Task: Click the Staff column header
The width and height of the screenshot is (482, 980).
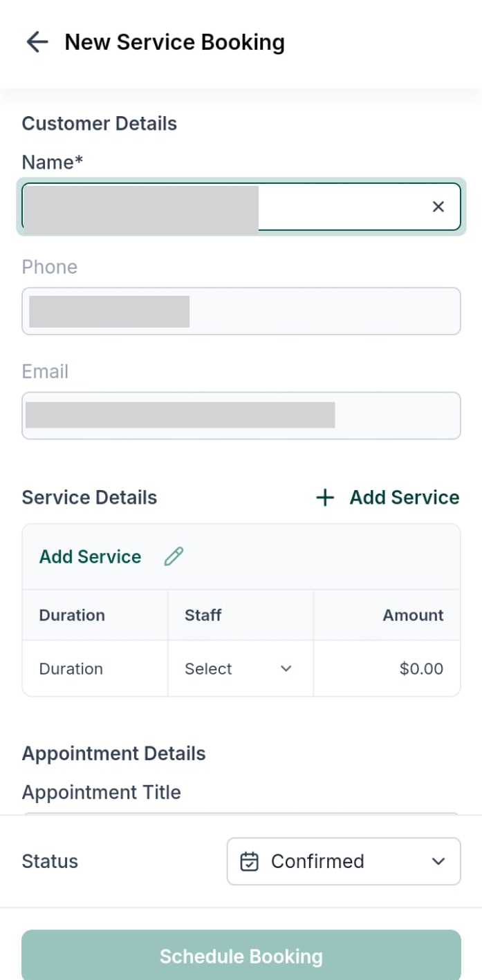Action: point(203,615)
